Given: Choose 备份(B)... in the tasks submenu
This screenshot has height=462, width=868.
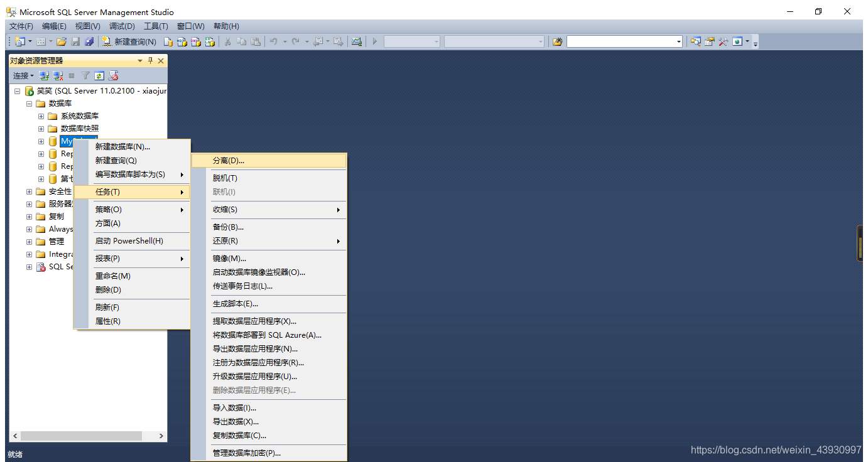Looking at the screenshot, I should [269, 227].
